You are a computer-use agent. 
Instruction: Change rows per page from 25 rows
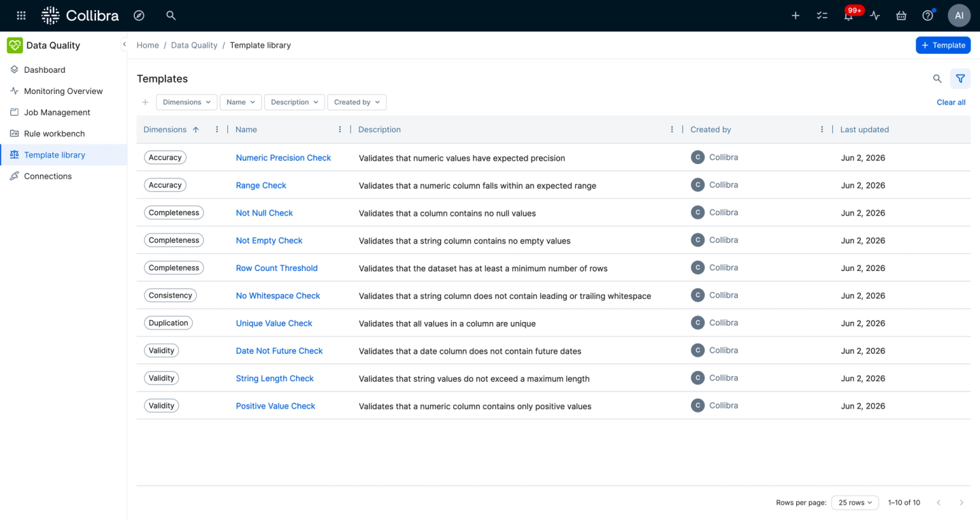point(855,502)
